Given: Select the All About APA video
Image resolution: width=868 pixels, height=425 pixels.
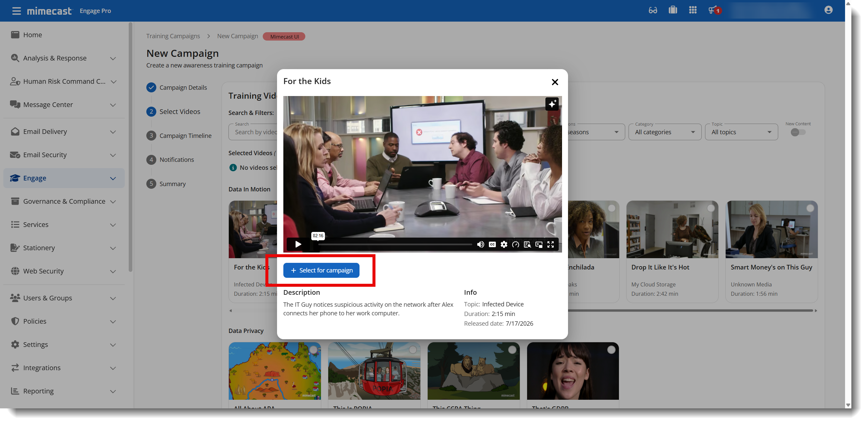Looking at the screenshot, I should pyautogui.click(x=313, y=350).
